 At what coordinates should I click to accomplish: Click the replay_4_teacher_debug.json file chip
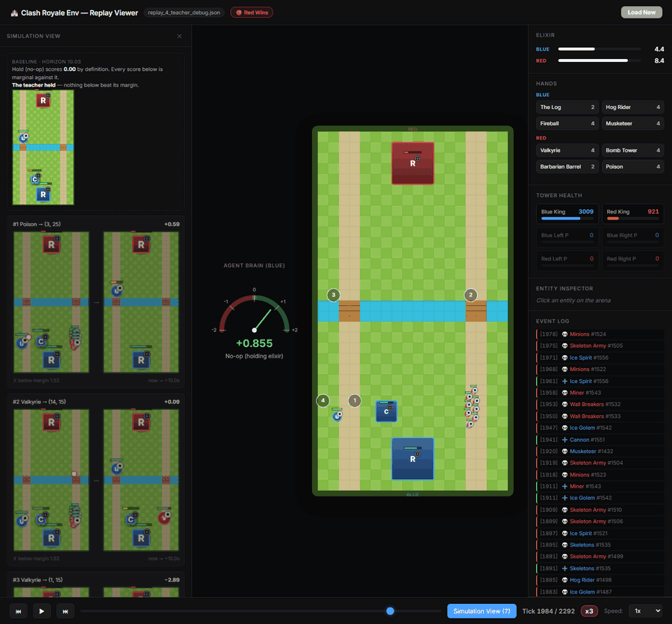[184, 13]
